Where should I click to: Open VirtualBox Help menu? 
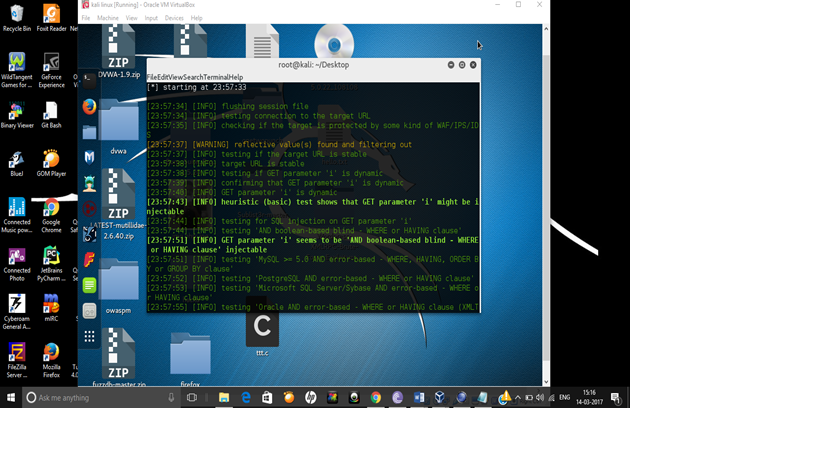196,18
